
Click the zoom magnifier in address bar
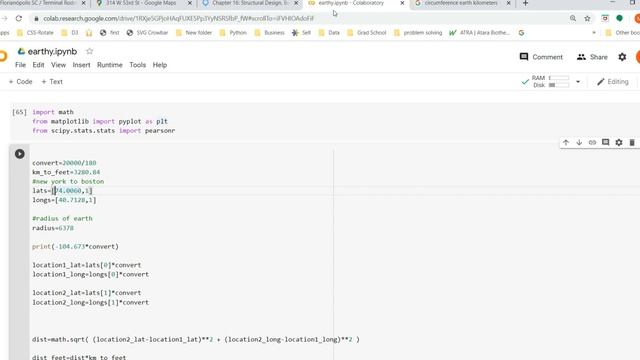[573, 18]
